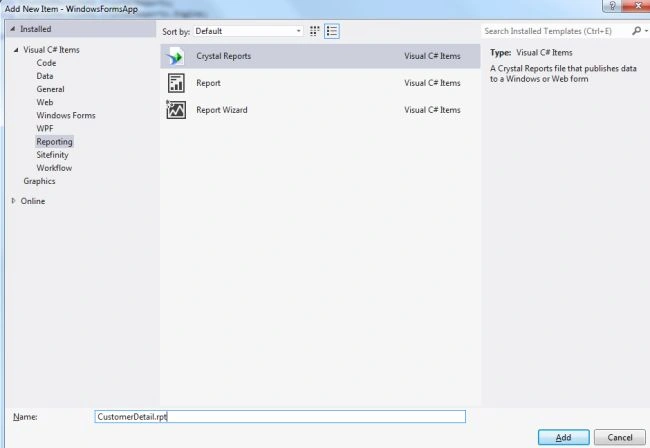Screen dimensions: 650x448
Task: Open the search options dropdown arrow
Action: click(646, 31)
